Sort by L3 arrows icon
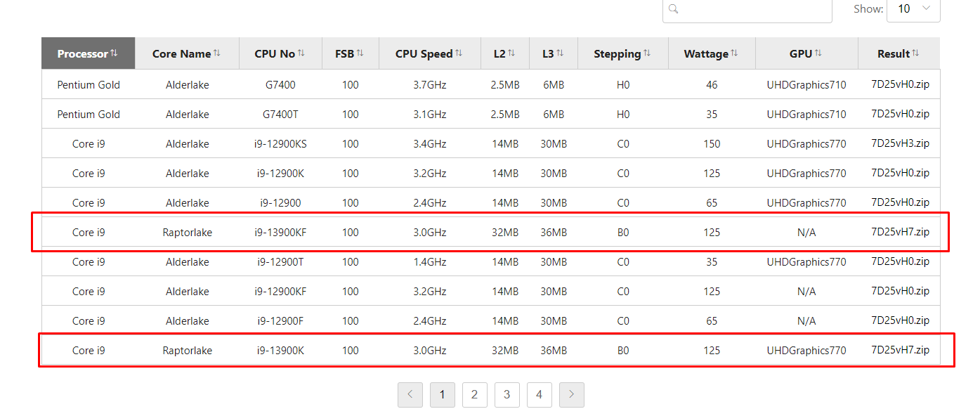This screenshot has width=980, height=409. click(x=560, y=53)
